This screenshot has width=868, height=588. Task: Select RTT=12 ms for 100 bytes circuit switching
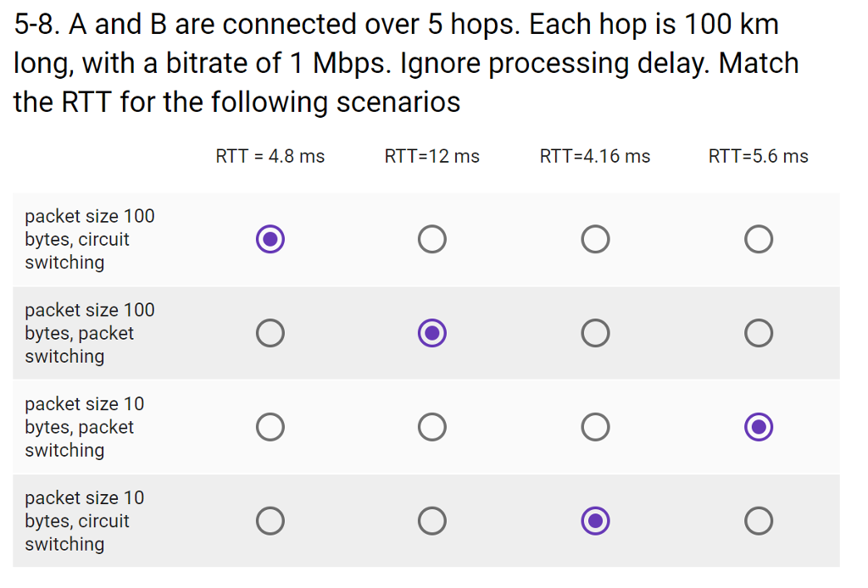tap(432, 239)
